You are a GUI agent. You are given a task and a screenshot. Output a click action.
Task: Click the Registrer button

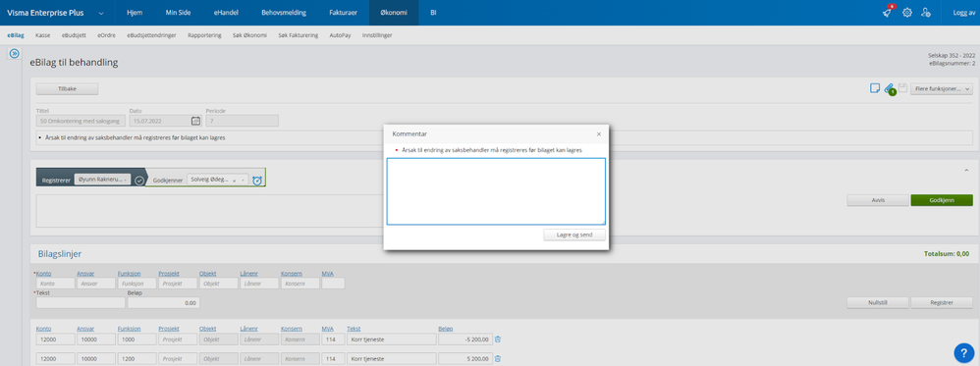[942, 302]
